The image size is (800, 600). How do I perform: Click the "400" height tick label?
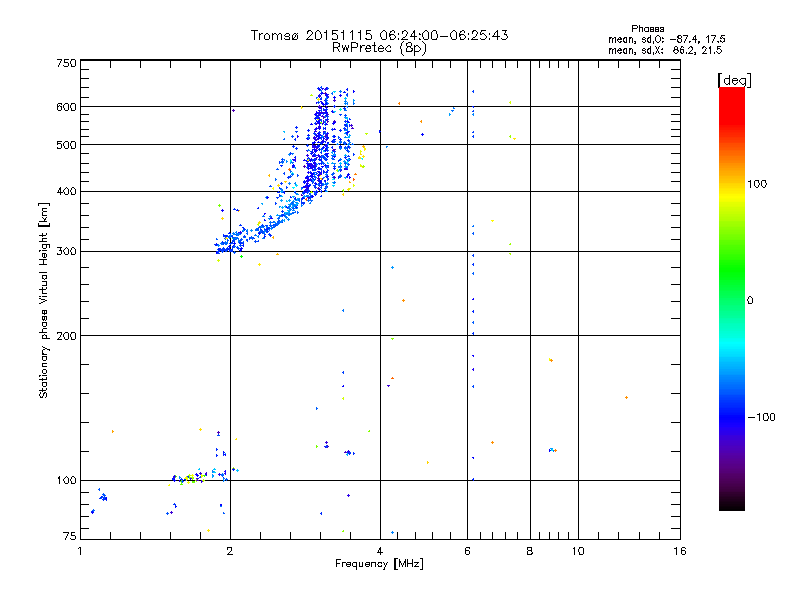tap(66, 192)
